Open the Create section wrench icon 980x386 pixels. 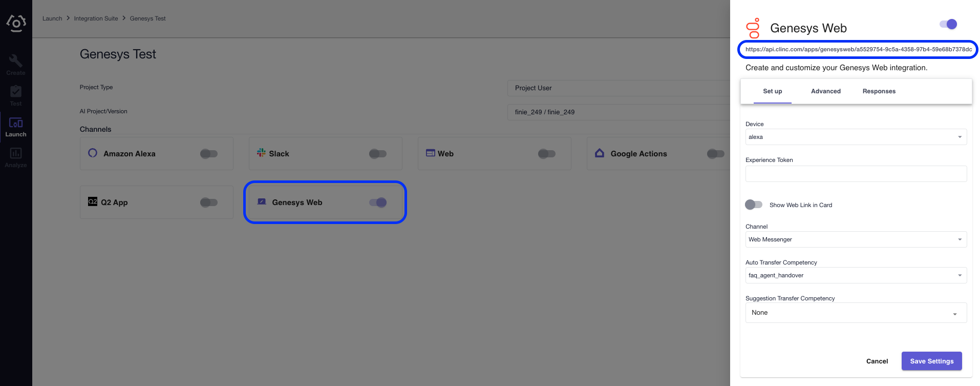pos(16,61)
